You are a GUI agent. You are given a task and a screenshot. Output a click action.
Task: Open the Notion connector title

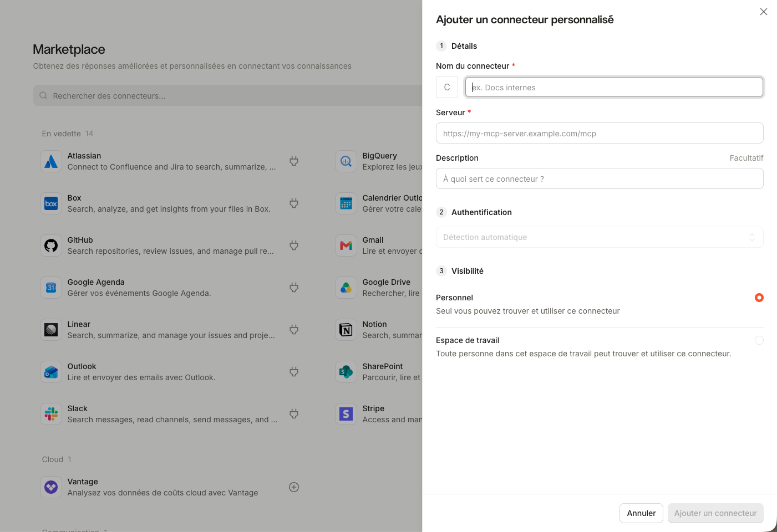pos(375,324)
